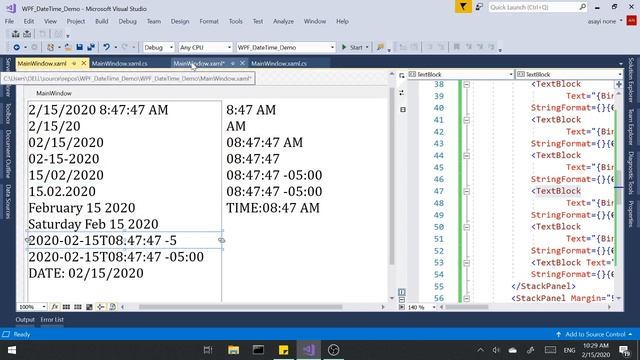This screenshot has width=640, height=360.
Task: Open the Debug configuration dropdown
Action: coord(158,47)
